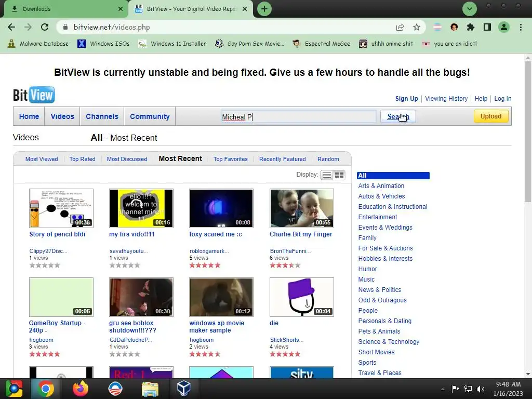Switch to Random videos tab
The height and width of the screenshot is (399, 532).
click(x=328, y=159)
